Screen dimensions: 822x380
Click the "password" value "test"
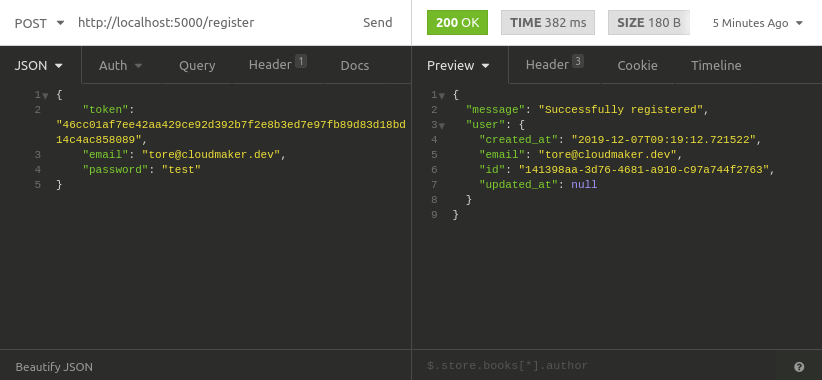[181, 169]
